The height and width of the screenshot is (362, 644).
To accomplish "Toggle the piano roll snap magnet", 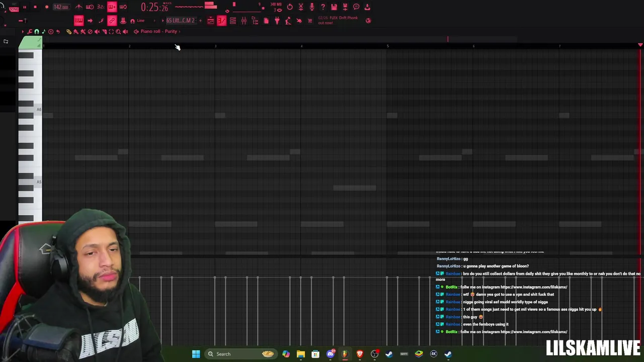I will tap(37, 31).
